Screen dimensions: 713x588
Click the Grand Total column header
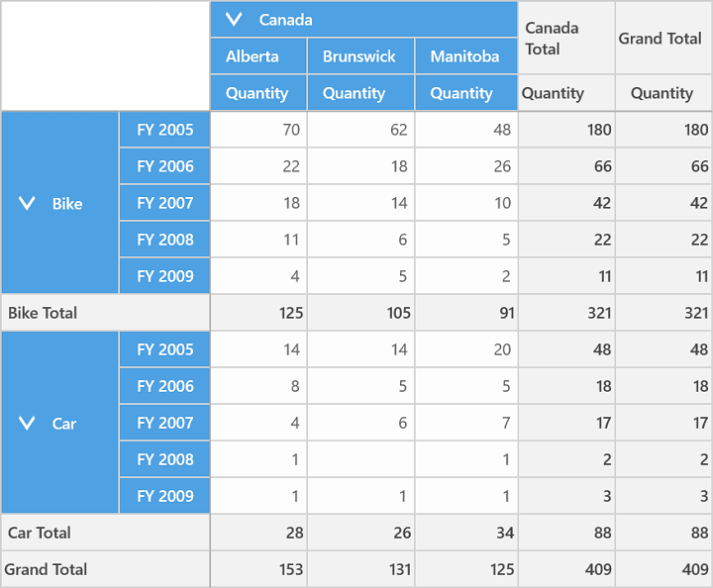[x=663, y=39]
